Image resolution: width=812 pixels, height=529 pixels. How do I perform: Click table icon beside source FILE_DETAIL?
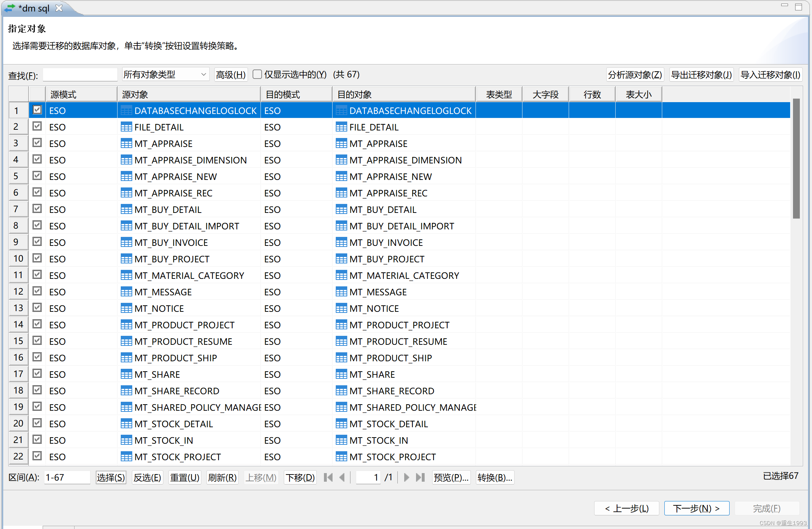point(126,127)
